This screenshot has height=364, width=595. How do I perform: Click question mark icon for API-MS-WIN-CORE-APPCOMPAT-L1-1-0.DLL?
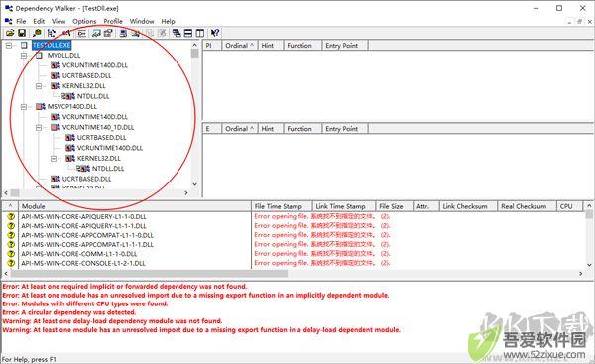[x=11, y=235]
